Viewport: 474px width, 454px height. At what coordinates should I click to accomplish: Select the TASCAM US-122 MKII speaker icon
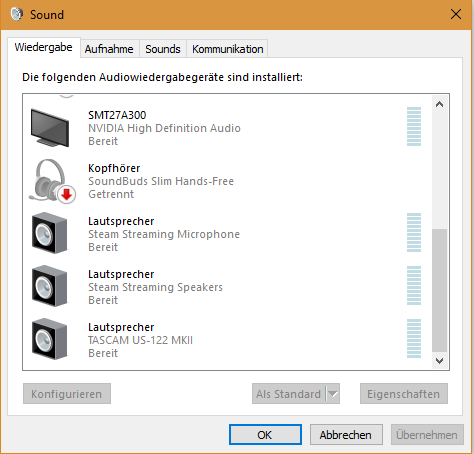50,339
